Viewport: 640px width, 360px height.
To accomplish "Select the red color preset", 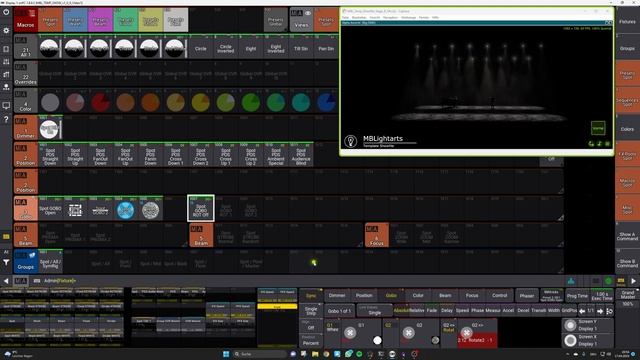I will [100, 102].
